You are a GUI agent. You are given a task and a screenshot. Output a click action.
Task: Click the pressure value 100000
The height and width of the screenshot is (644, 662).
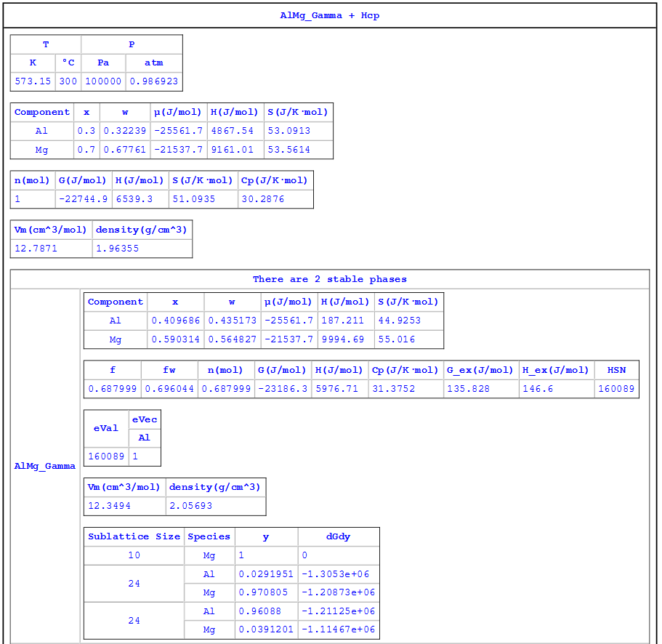coord(103,81)
